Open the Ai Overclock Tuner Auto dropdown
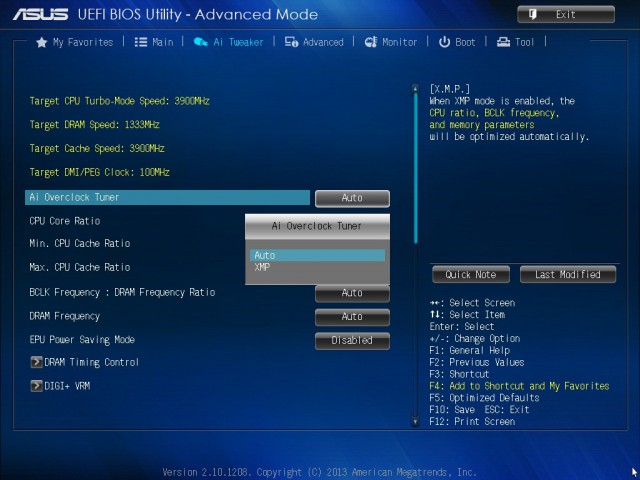The width and height of the screenshot is (640, 480). [352, 198]
